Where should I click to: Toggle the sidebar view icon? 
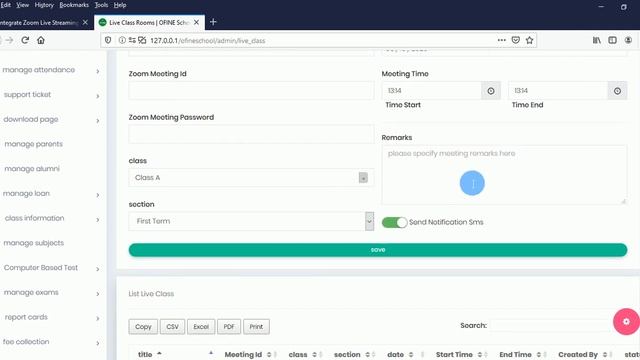[x=612, y=40]
